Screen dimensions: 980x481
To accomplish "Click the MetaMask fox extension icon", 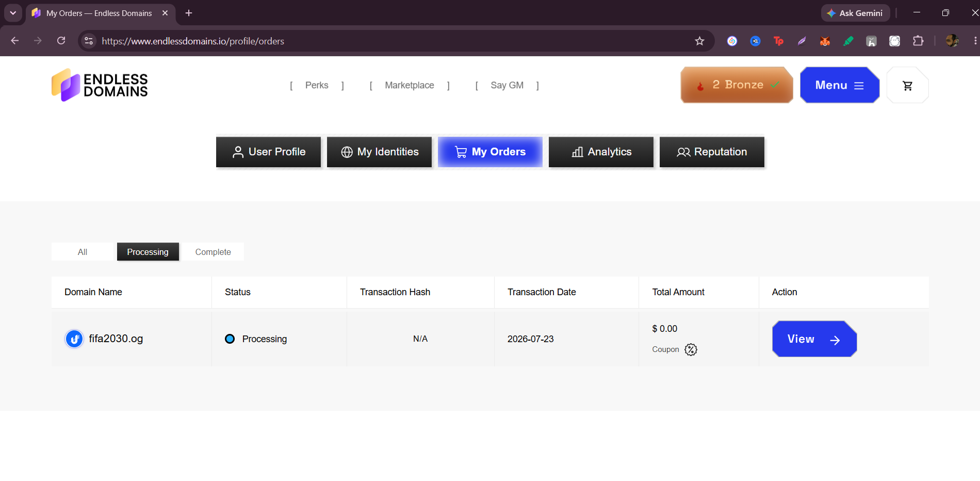I will pos(825,41).
